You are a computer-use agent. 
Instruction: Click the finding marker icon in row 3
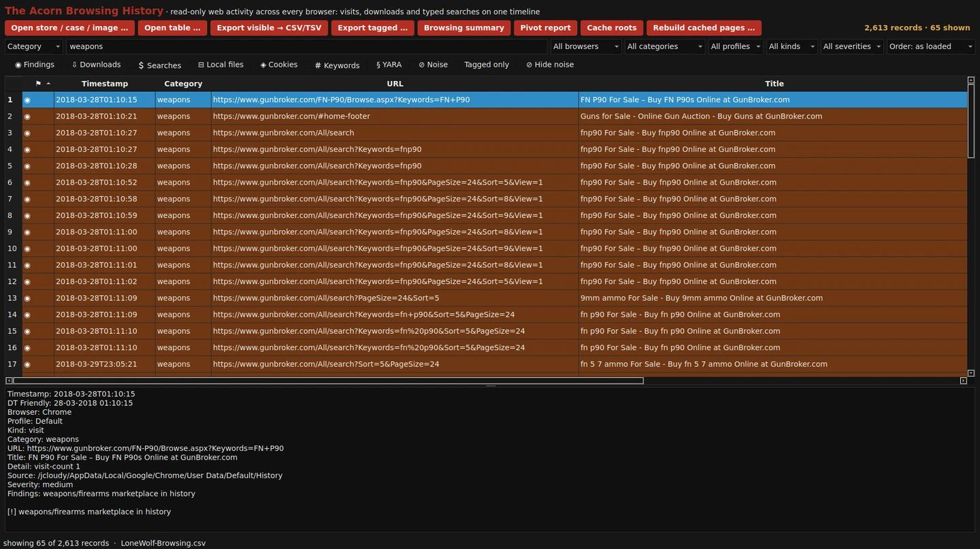[x=27, y=133]
